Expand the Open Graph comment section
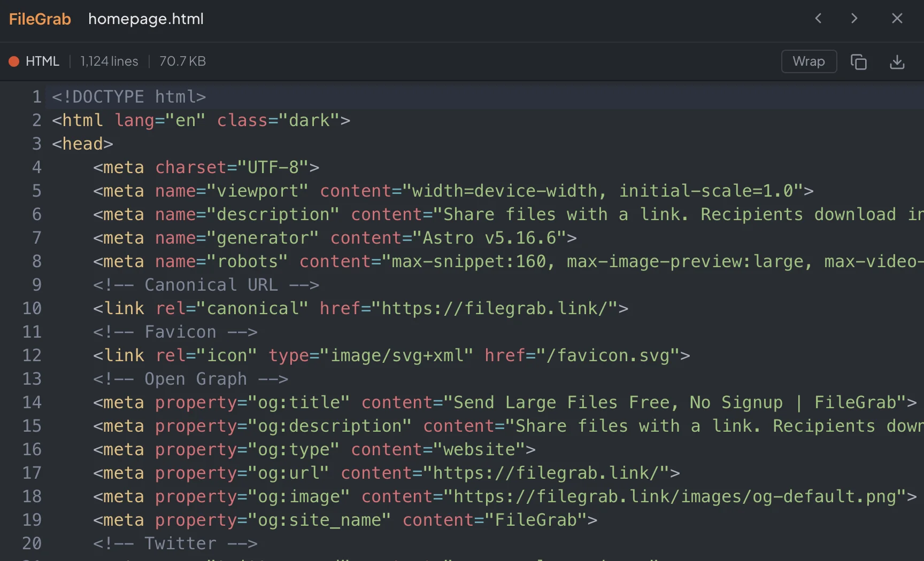Image resolution: width=924 pixels, height=561 pixels. point(190,379)
